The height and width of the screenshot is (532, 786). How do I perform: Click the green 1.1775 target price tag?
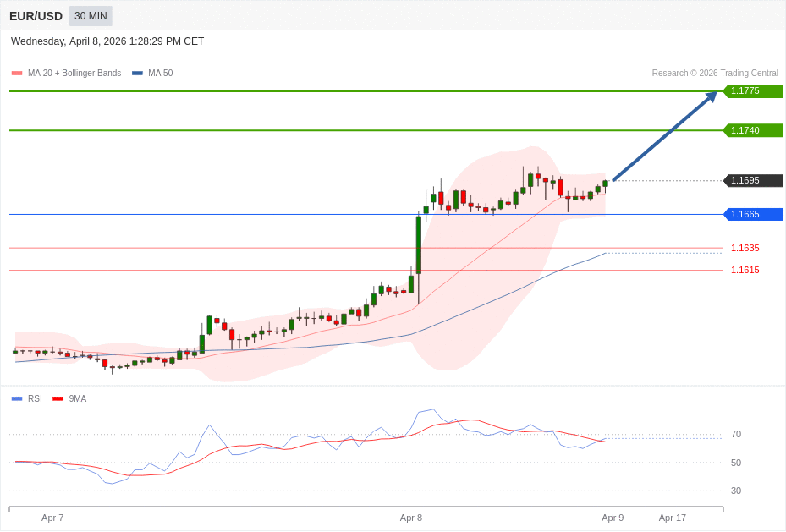coord(753,91)
